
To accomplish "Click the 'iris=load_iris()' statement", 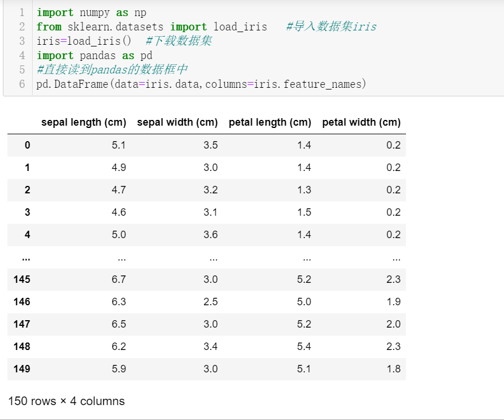I will 84,41.
